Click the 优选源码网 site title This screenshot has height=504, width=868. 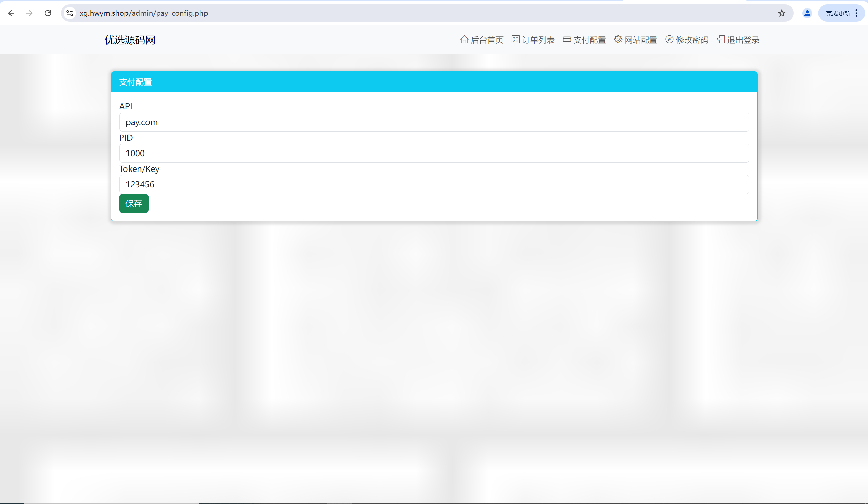(x=130, y=40)
